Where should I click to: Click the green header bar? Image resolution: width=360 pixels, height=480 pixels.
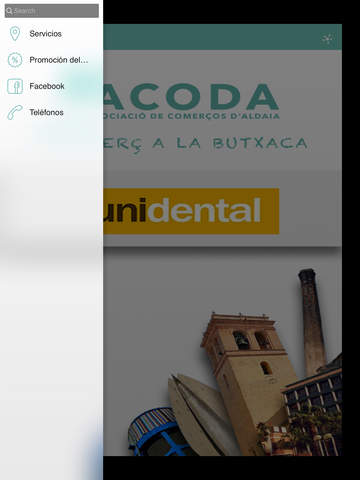coord(222,37)
